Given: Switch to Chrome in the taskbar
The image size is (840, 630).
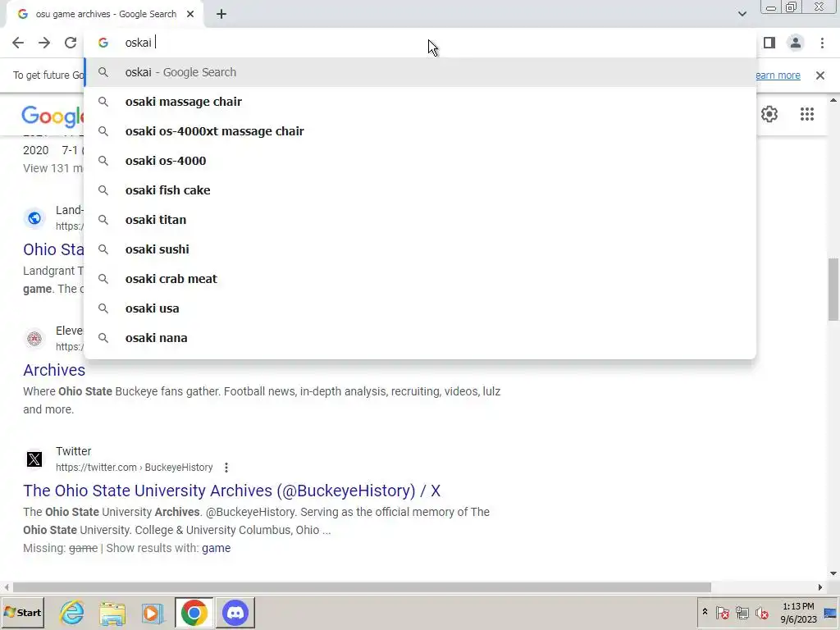Looking at the screenshot, I should click(194, 612).
